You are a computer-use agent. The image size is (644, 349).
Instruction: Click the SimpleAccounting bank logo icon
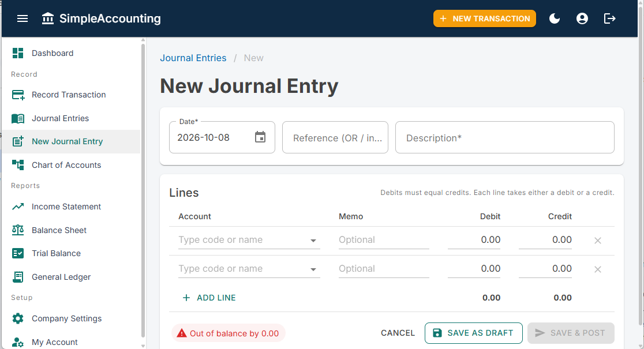click(x=48, y=18)
